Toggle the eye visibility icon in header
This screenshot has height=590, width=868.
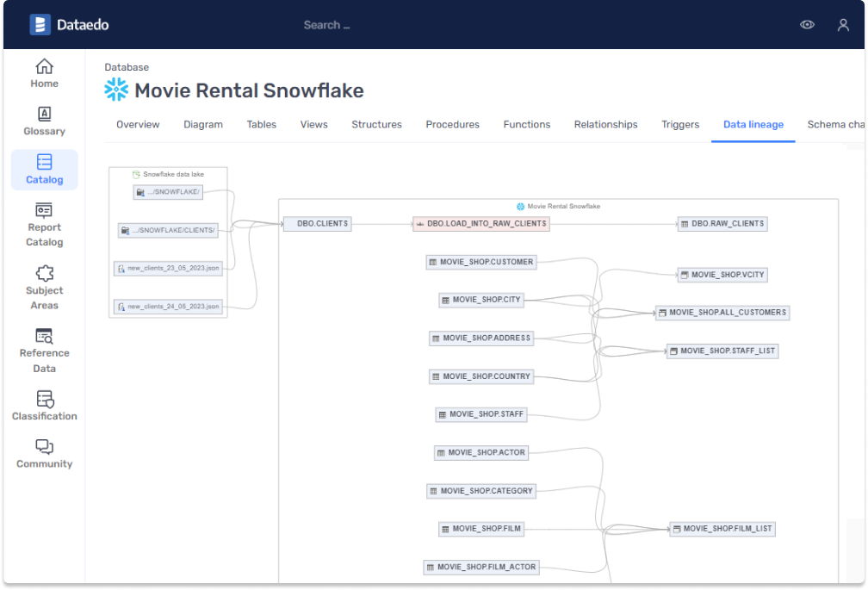click(807, 25)
